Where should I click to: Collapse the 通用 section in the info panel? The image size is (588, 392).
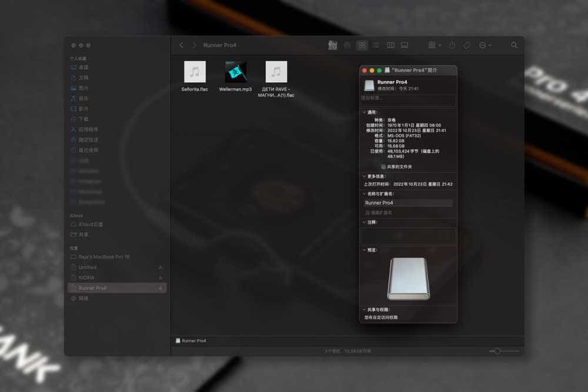coord(365,112)
